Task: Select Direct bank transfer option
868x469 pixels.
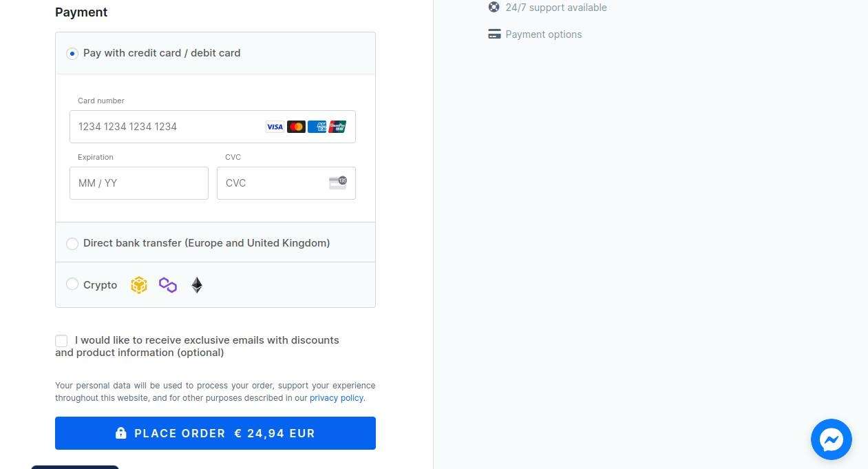Action: pyautogui.click(x=72, y=244)
